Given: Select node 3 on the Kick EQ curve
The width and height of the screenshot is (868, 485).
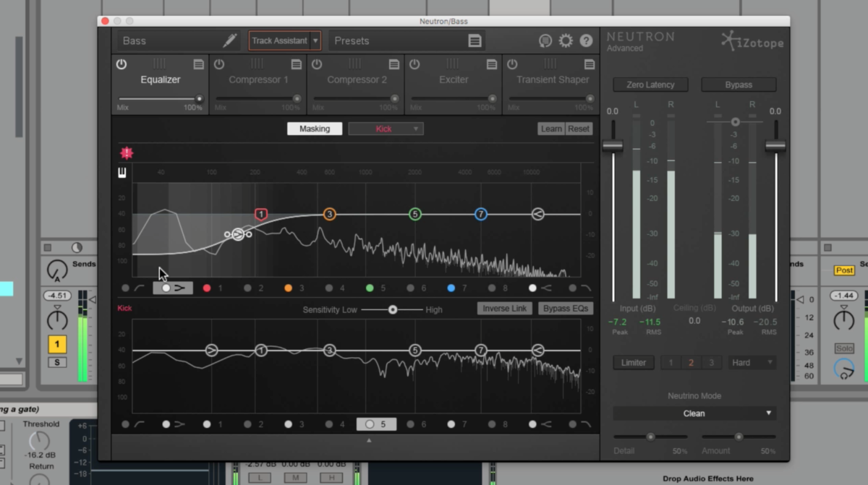Looking at the screenshot, I should click(329, 351).
